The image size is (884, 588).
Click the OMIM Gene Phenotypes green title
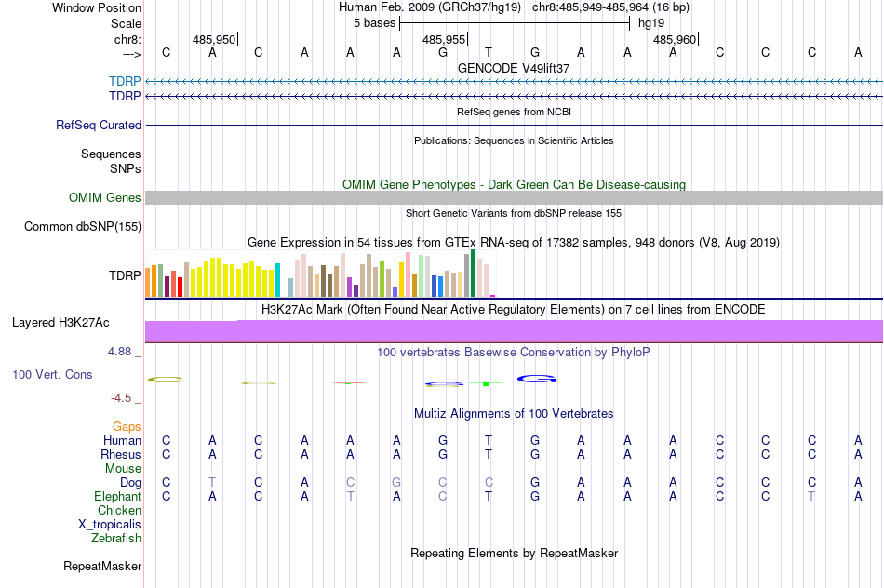click(515, 184)
